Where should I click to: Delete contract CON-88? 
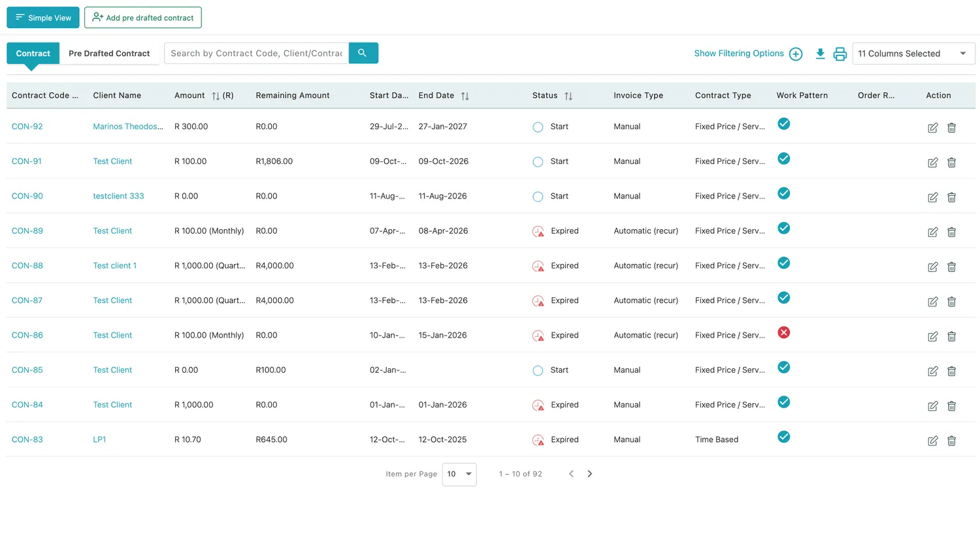click(x=951, y=267)
